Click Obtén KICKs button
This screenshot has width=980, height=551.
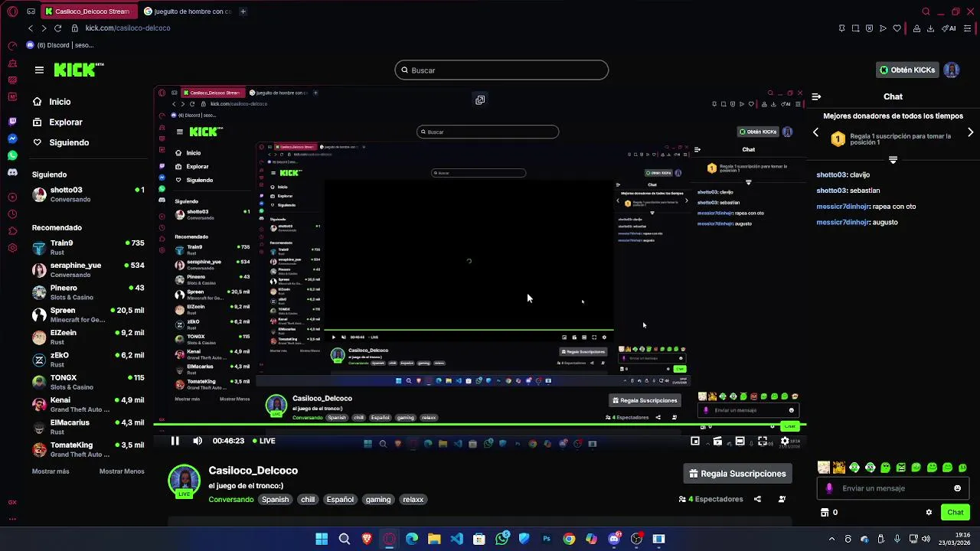click(907, 70)
